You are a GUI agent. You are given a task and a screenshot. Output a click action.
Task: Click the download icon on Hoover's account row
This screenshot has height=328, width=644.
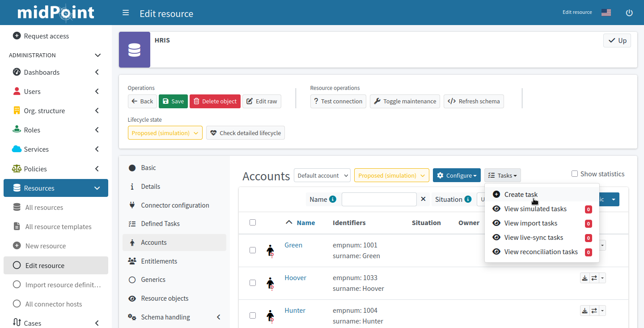click(585, 277)
